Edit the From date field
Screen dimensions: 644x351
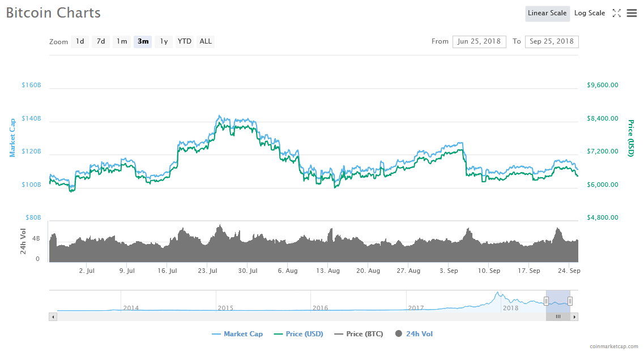point(479,41)
